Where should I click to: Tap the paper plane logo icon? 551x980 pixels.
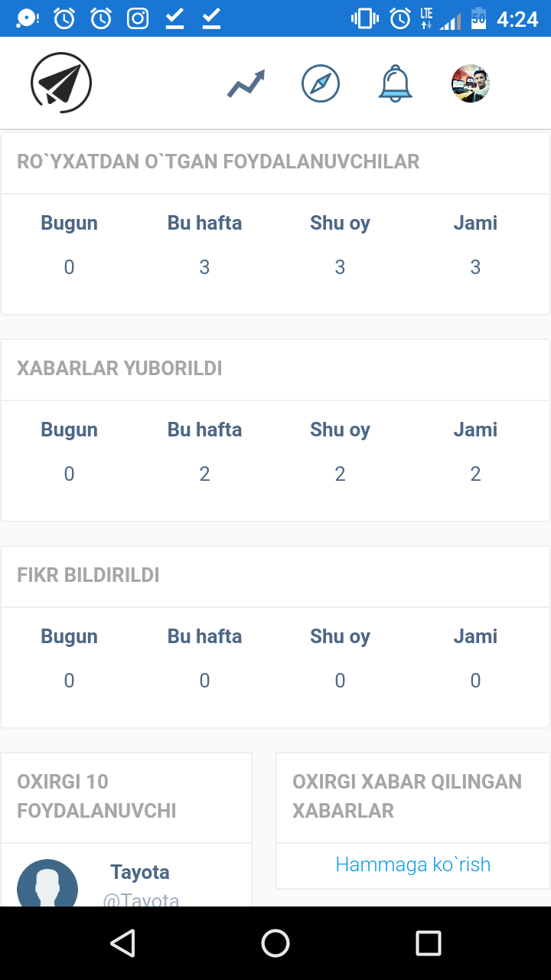pos(61,83)
